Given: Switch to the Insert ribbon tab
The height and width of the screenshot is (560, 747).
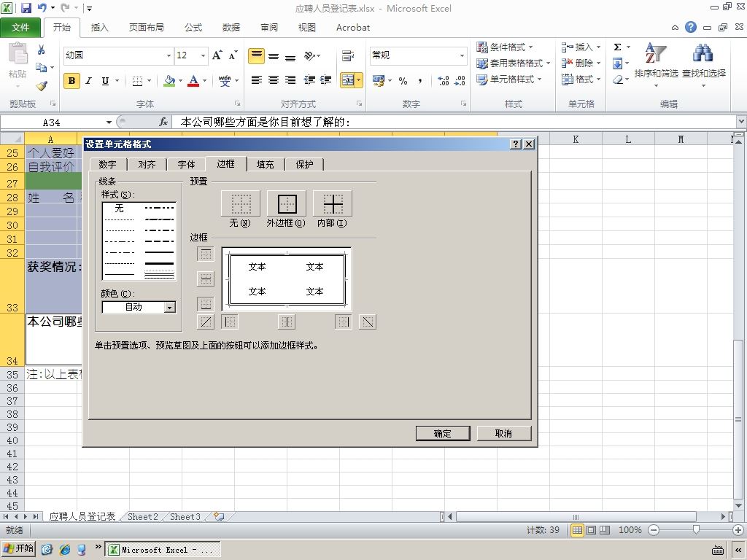Looking at the screenshot, I should [x=99, y=28].
